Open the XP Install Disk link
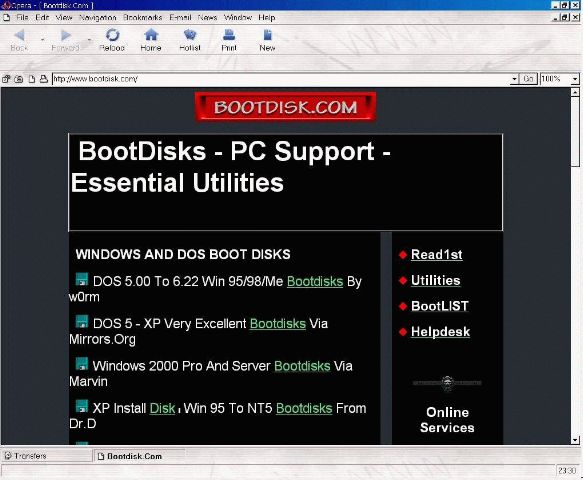583x480 pixels. click(162, 409)
